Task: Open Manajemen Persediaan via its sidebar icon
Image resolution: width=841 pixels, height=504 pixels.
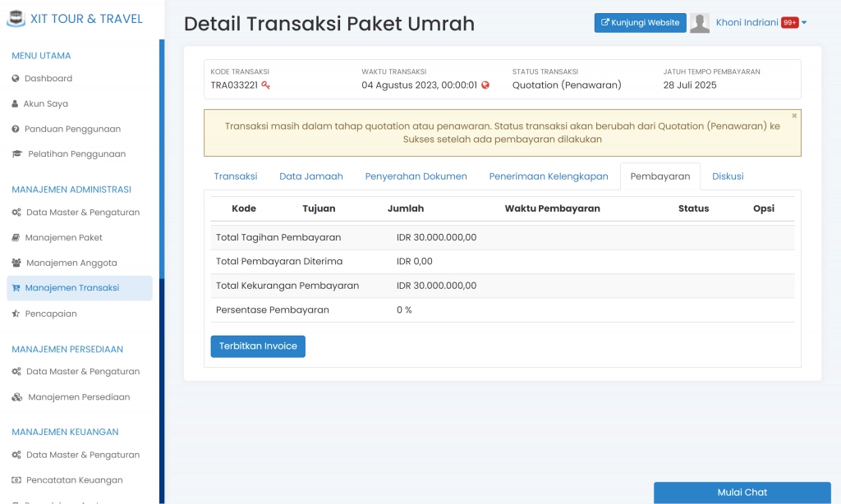Action: tap(15, 397)
